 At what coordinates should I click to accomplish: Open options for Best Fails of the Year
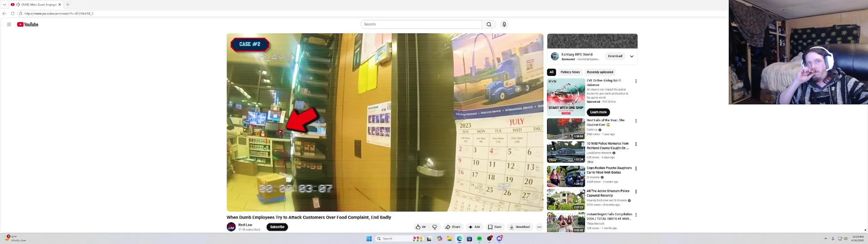(x=636, y=121)
